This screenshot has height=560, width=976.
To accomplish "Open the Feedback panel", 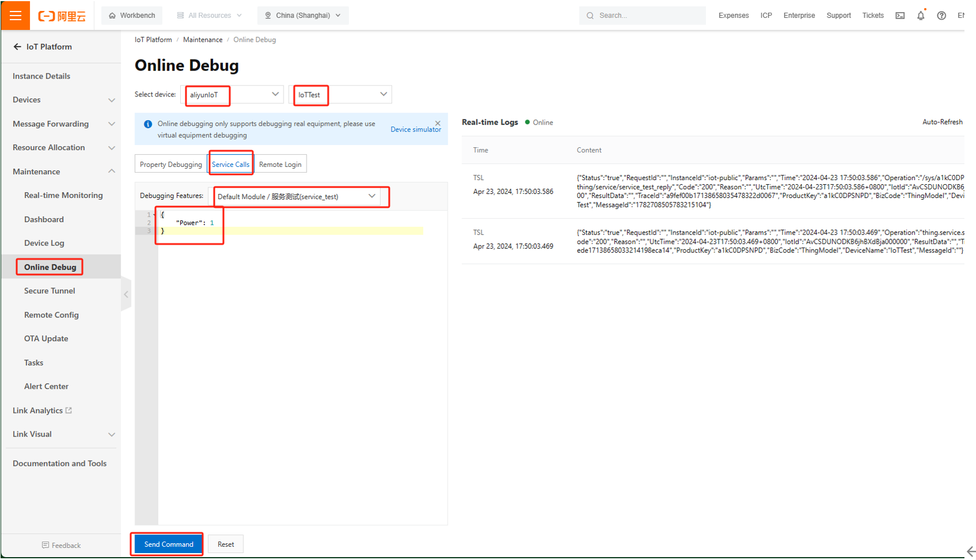I will click(x=61, y=545).
